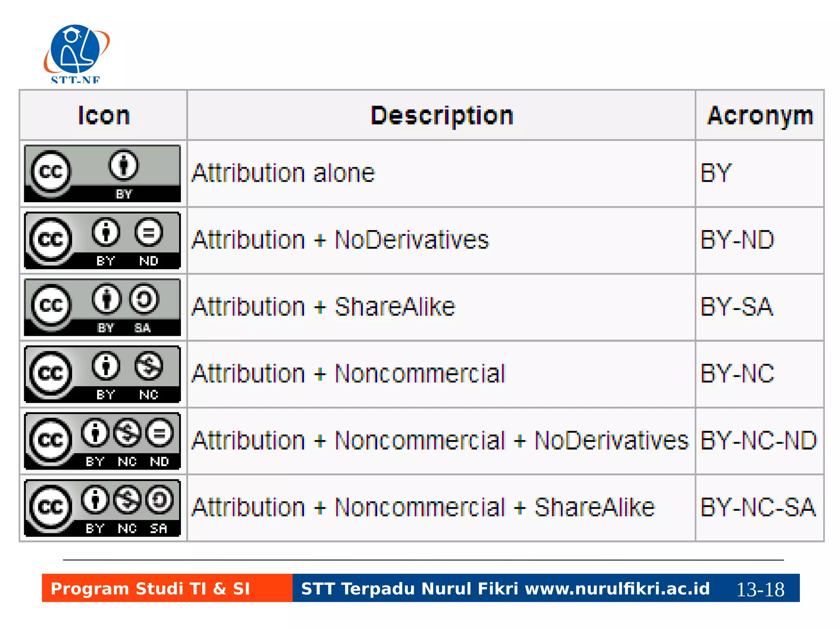Select the CC BY-NC-SA license badge
The height and width of the screenshot is (630, 840).
[x=102, y=508]
